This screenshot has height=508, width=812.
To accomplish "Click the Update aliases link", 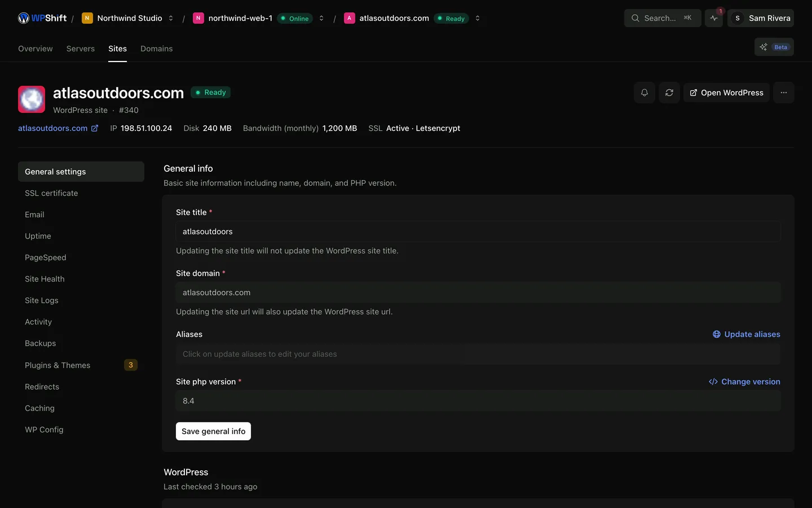I will coord(747,334).
